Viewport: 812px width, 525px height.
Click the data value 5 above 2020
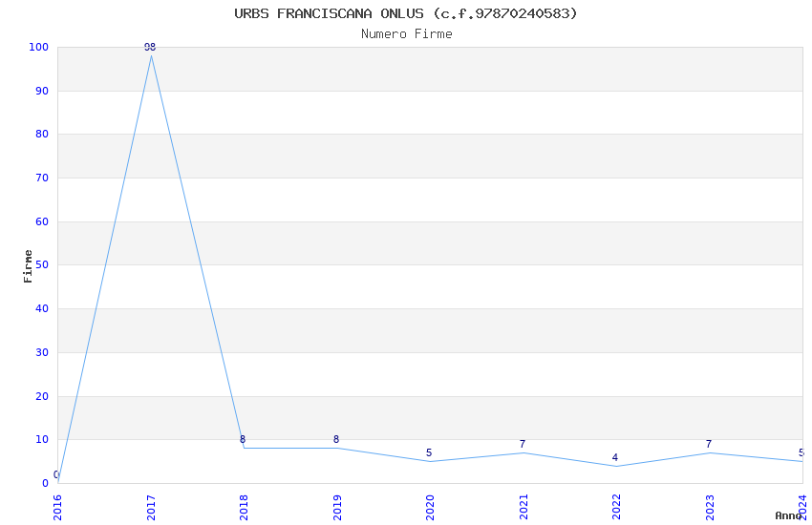tap(429, 453)
